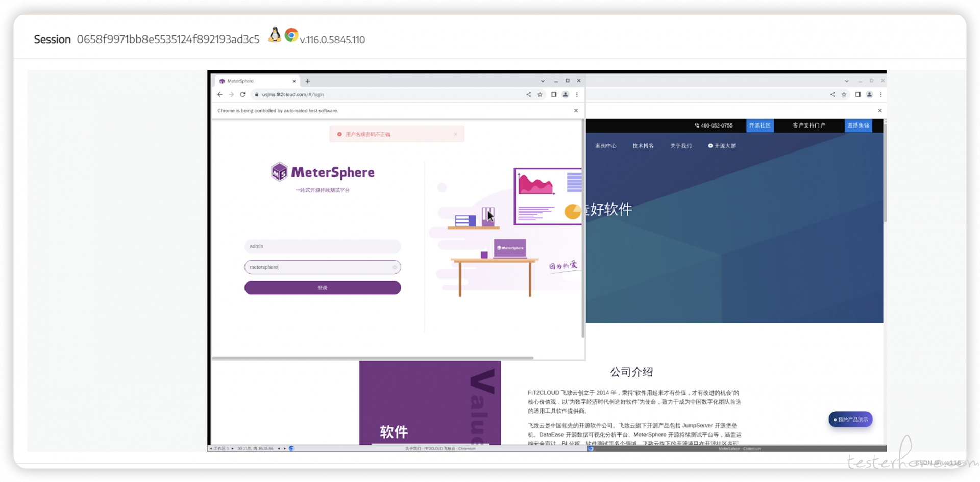Screen dimensions: 980x482
Task: Click the Linux penguin icon
Action: pos(275,34)
